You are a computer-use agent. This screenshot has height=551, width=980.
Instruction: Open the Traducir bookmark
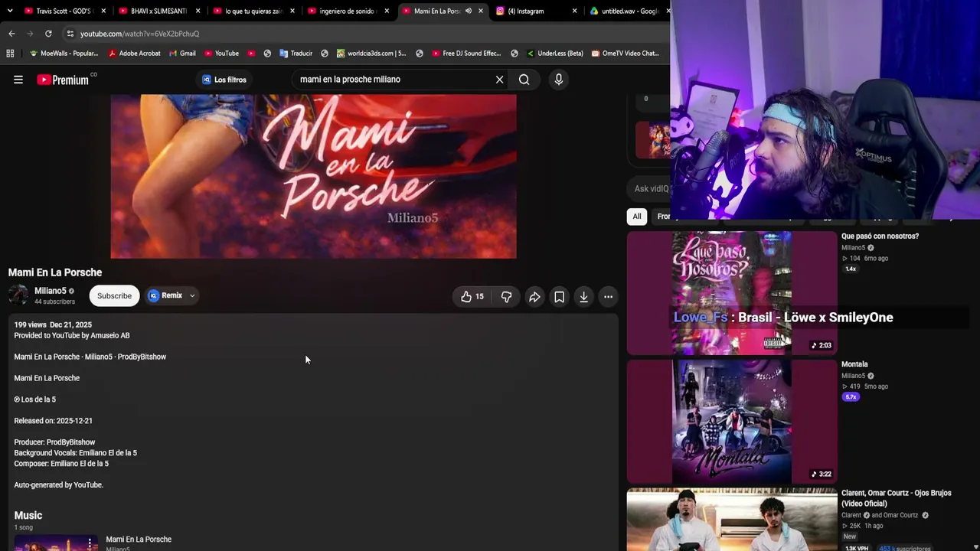pyautogui.click(x=296, y=54)
